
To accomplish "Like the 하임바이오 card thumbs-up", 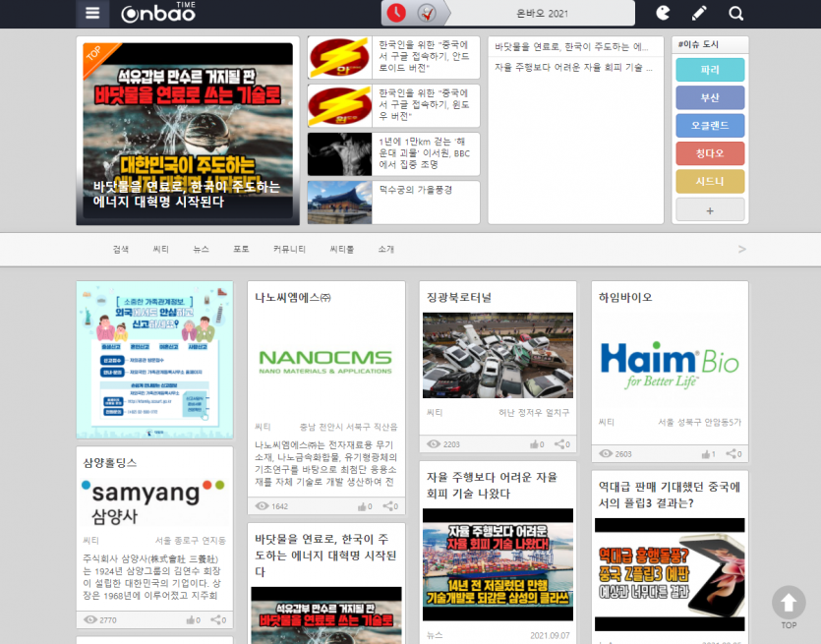I will pos(706,454).
